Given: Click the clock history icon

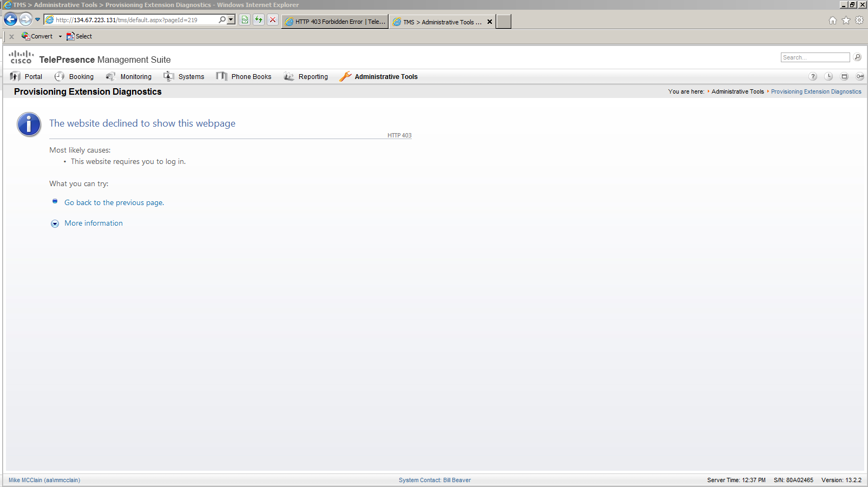Looking at the screenshot, I should coord(828,76).
